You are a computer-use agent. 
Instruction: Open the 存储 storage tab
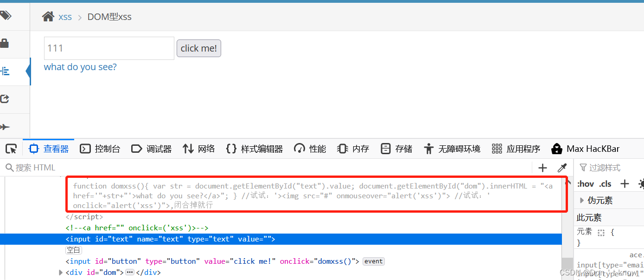396,149
